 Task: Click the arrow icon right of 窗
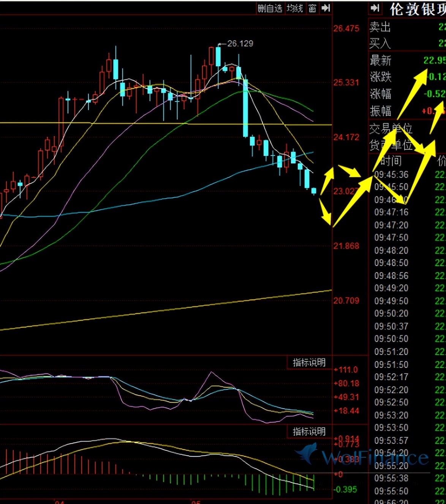click(326, 8)
